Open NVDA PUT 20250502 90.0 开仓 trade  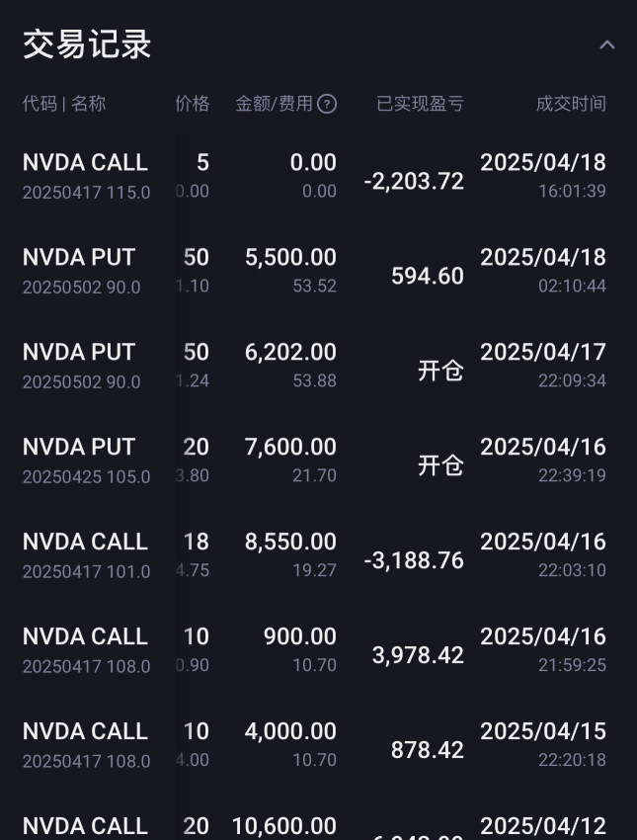click(x=318, y=366)
